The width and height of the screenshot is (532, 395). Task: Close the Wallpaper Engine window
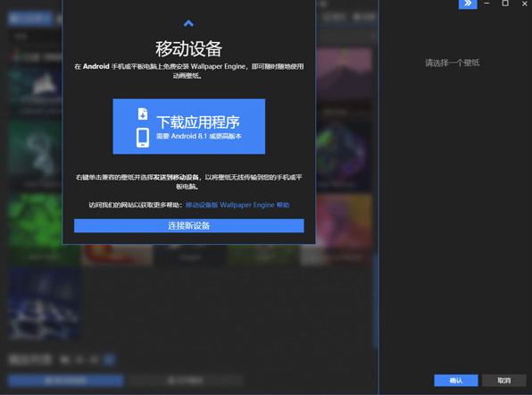(525, 4)
